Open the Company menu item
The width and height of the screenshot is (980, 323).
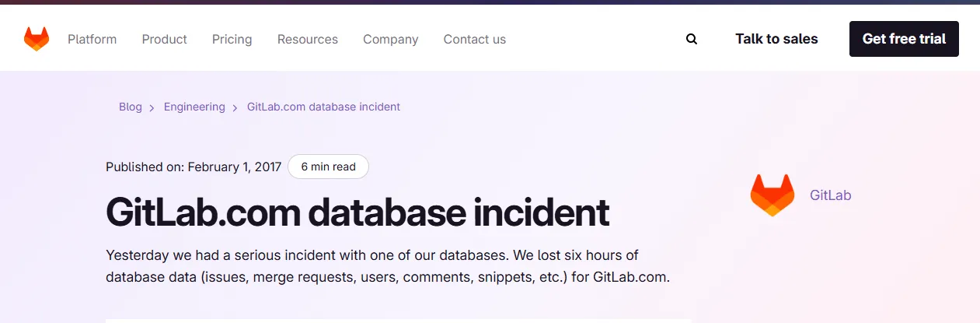pos(390,39)
